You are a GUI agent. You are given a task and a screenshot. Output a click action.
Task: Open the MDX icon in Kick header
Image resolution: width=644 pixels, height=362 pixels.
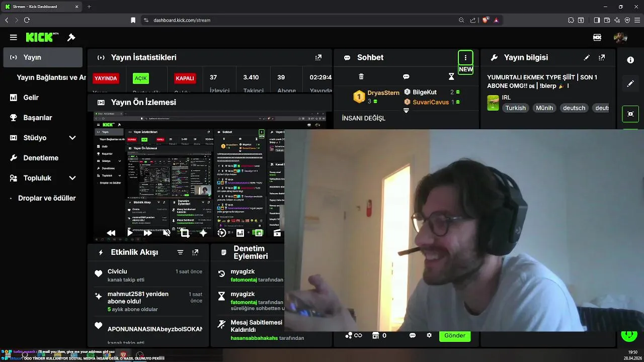pos(597,37)
